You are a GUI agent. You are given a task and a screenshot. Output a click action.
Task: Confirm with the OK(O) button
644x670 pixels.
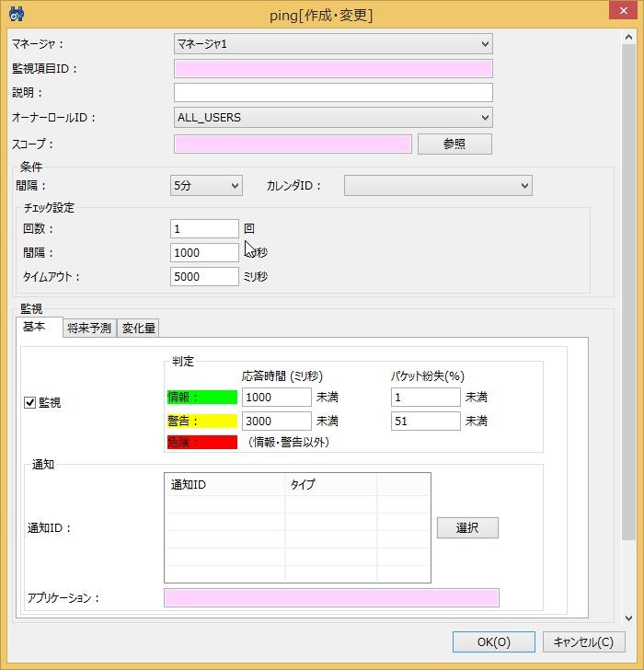point(494,641)
